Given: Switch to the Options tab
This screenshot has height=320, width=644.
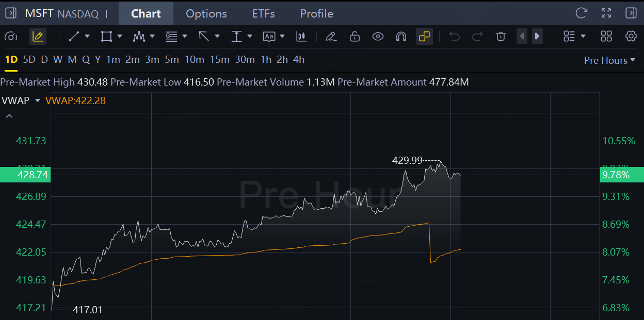Looking at the screenshot, I should coord(206,13).
